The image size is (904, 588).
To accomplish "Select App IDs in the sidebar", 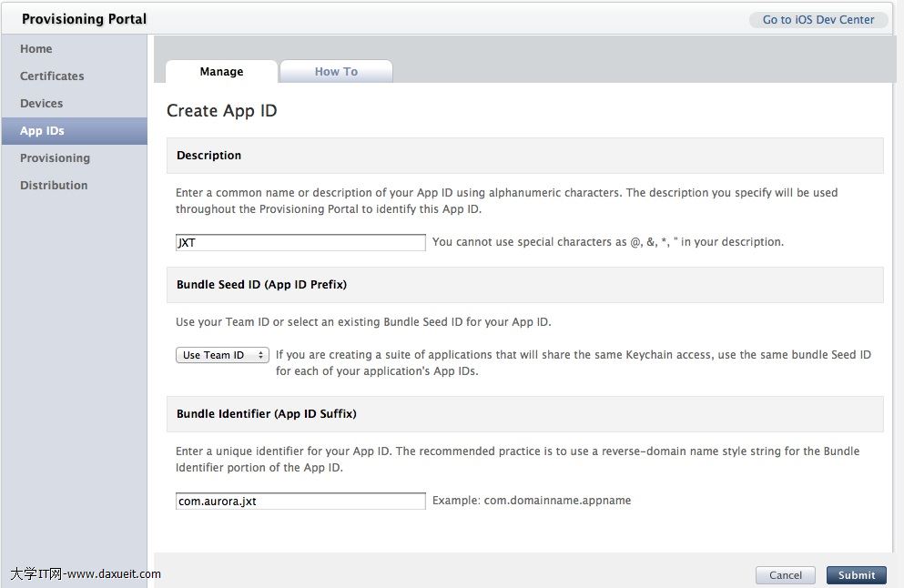I will click(x=42, y=131).
